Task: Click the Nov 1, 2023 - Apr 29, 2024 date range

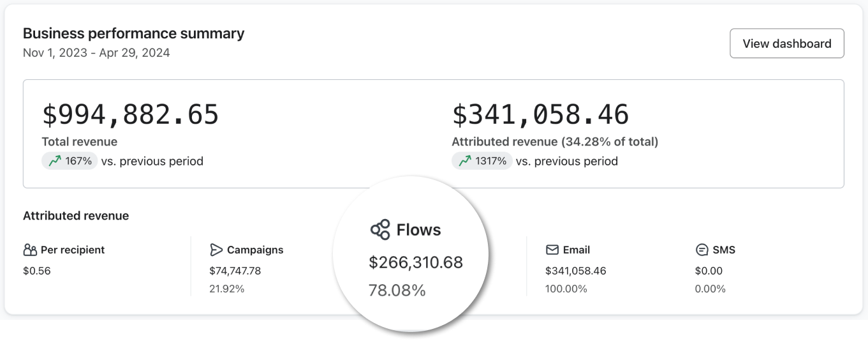Action: coord(96,53)
